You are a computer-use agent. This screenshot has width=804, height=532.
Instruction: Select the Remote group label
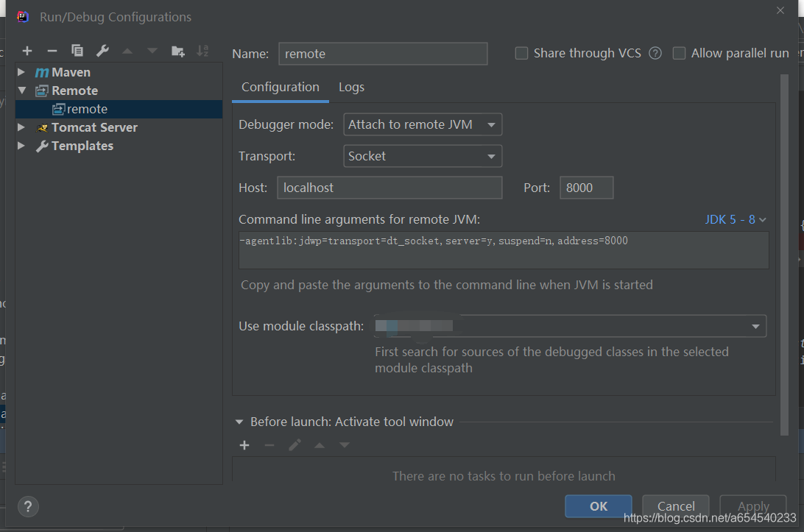coord(75,91)
